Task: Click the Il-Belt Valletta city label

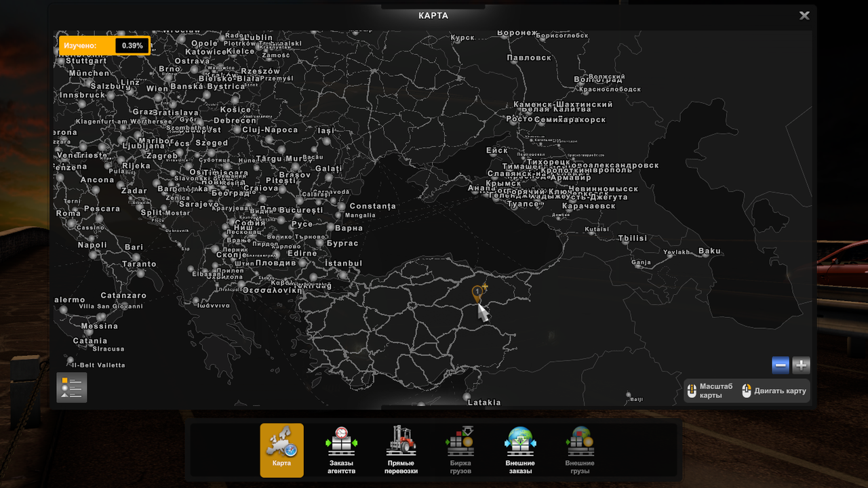Action: (x=98, y=365)
